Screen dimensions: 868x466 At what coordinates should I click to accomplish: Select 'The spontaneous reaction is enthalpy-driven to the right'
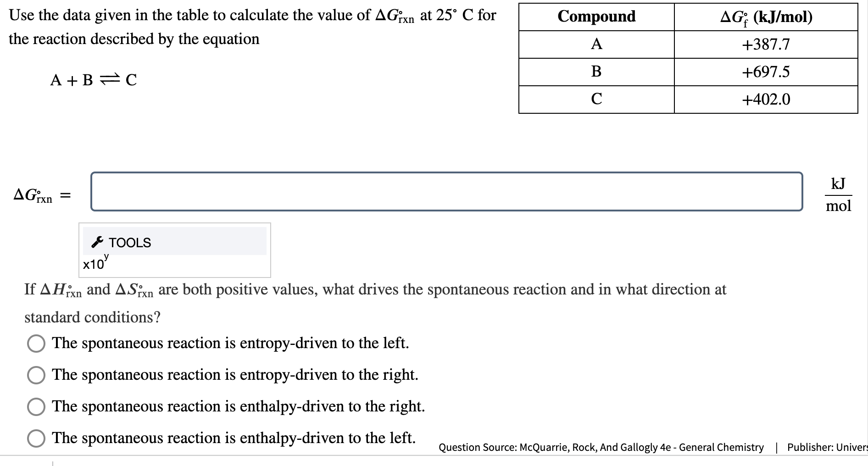tap(36, 407)
